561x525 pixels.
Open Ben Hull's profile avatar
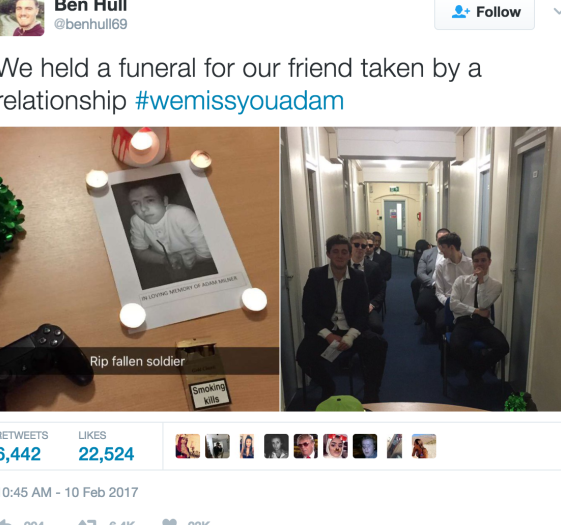coord(22,18)
